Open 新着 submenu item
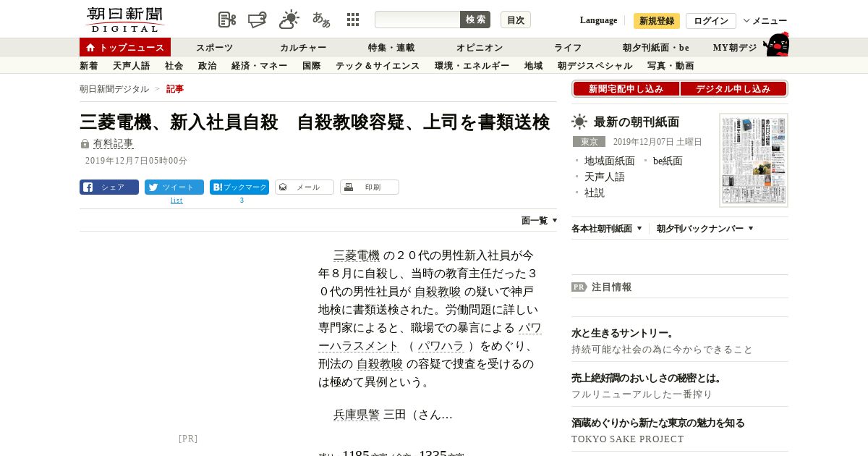This screenshot has height=456, width=868. pos(89,65)
